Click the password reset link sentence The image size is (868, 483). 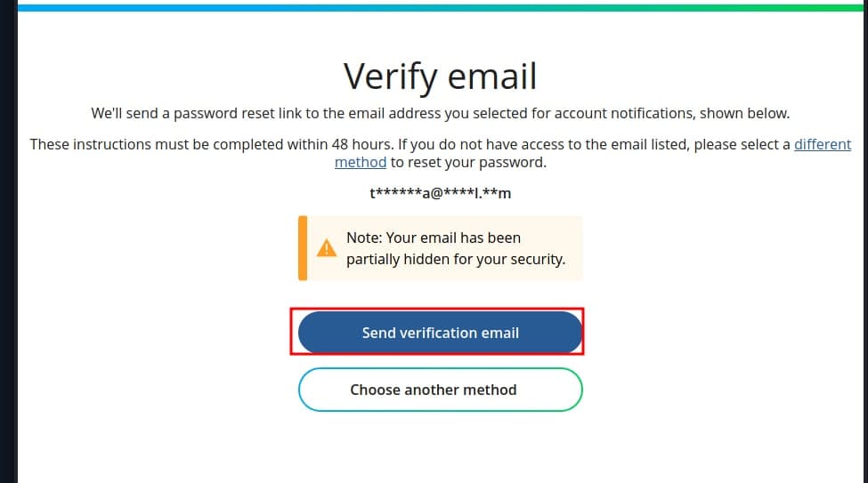pyautogui.click(x=440, y=114)
